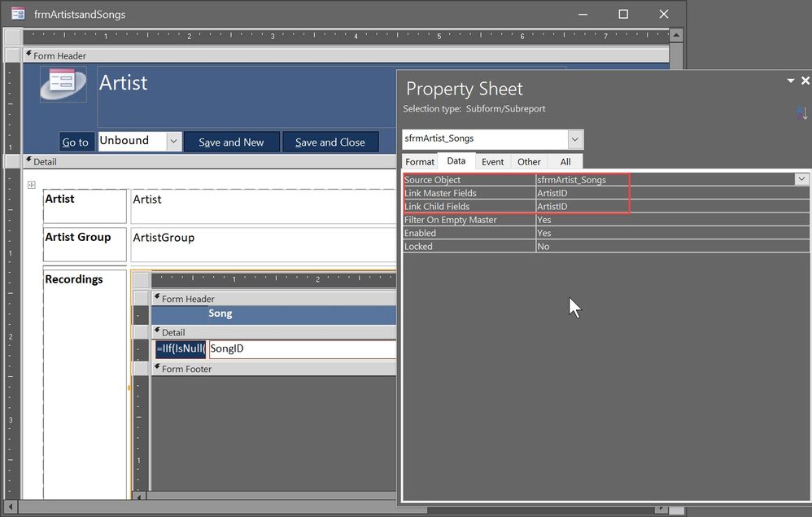Click the Locked property value No

pos(672,247)
